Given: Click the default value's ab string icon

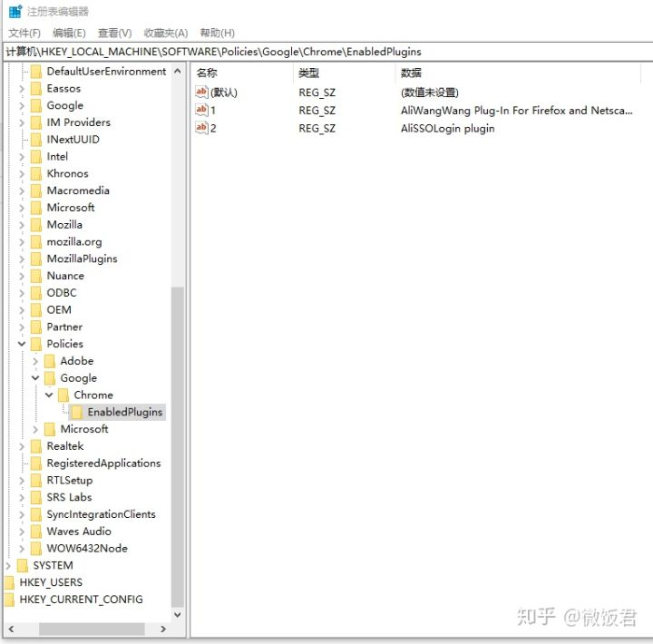Looking at the screenshot, I should (201, 92).
